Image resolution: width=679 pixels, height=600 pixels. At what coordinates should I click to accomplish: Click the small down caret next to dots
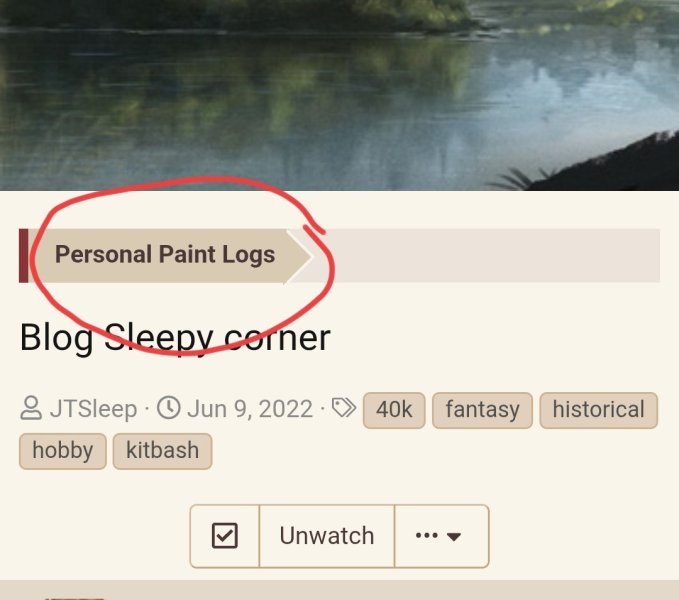[454, 537]
